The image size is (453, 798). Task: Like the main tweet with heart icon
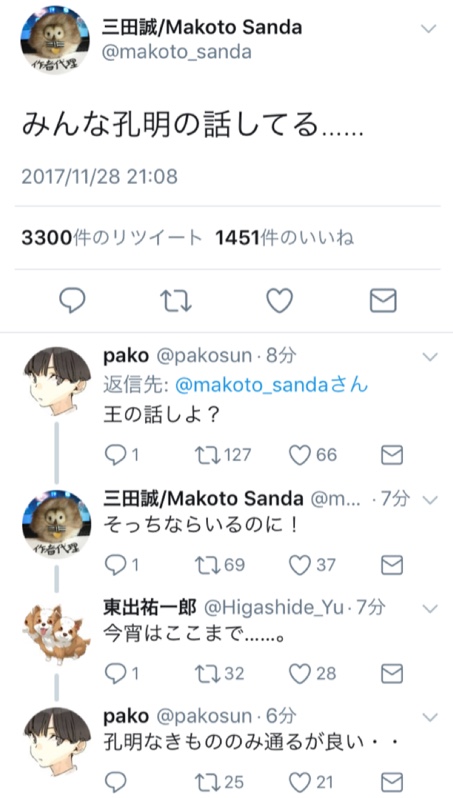pyautogui.click(x=280, y=300)
